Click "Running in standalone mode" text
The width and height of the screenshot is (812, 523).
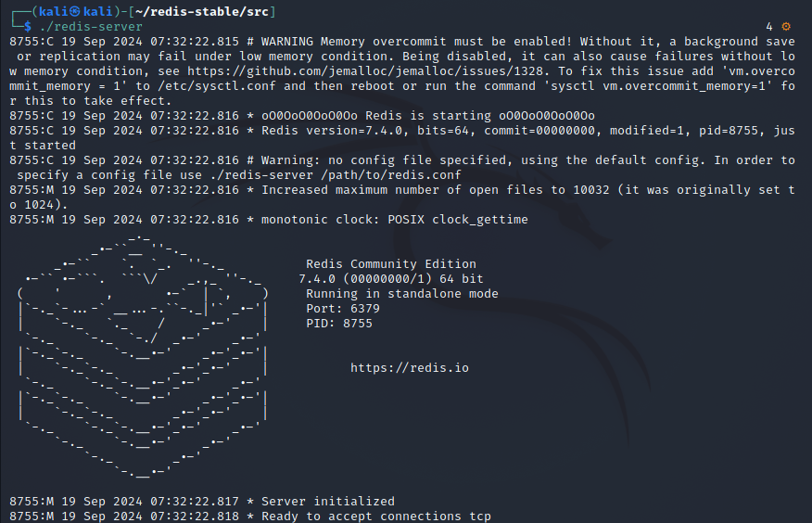(402, 294)
